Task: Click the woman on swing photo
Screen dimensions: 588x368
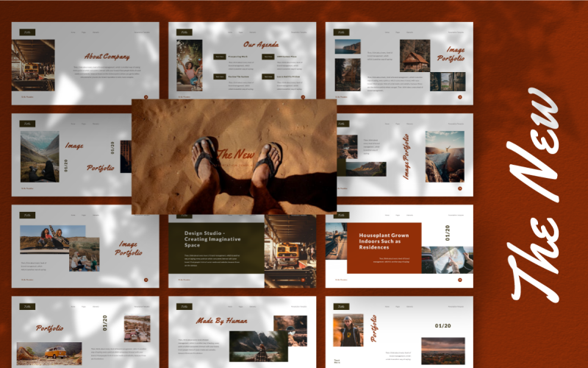Action: coord(190,66)
